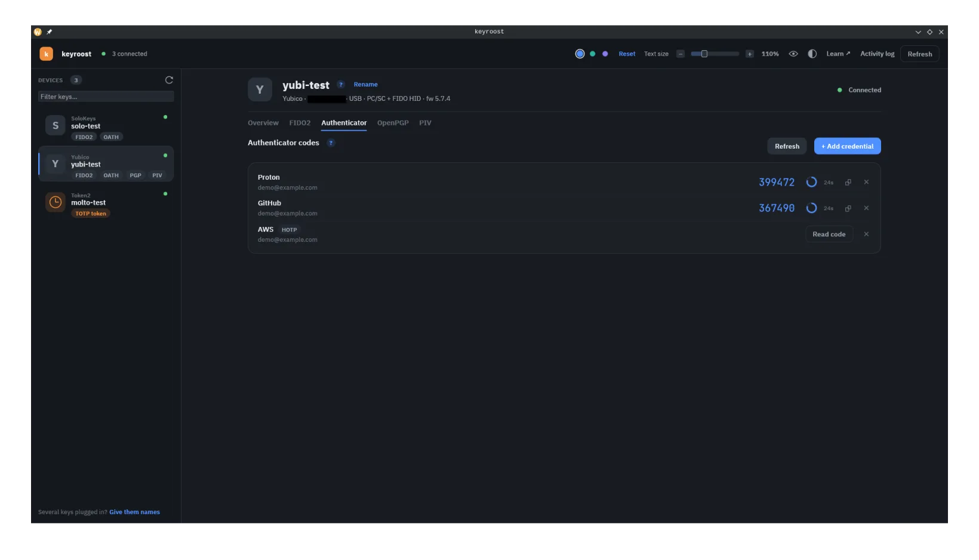Click the FIDO2 tag under yubi-test
Image resolution: width=979 pixels, height=560 pixels.
[84, 176]
